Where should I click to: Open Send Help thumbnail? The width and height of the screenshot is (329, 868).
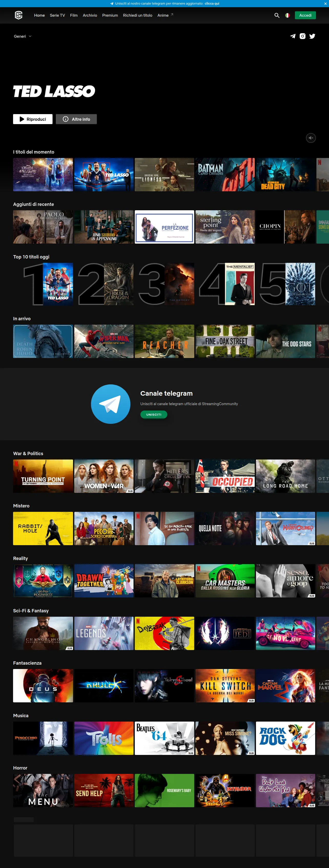pyautogui.click(x=104, y=790)
